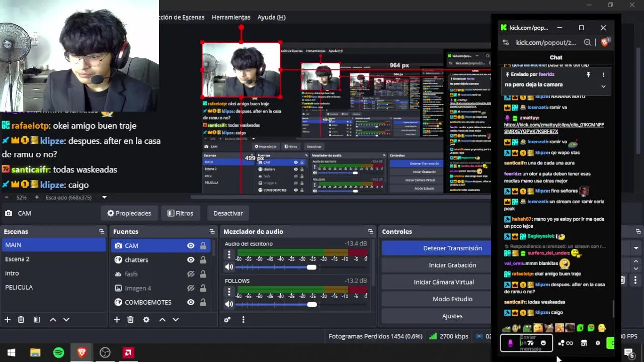The height and width of the screenshot is (362, 644).
Task: Undock the Fuentes panel
Action: coord(212,231)
